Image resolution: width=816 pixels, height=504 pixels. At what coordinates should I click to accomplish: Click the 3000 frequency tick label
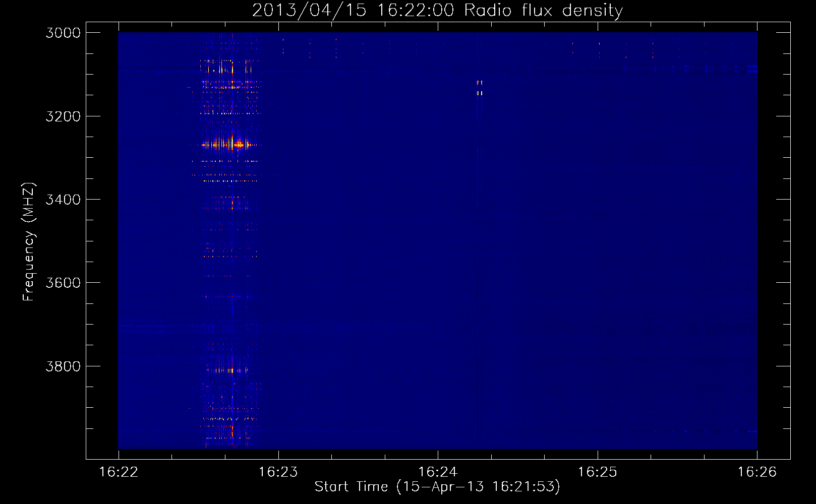pyautogui.click(x=63, y=33)
